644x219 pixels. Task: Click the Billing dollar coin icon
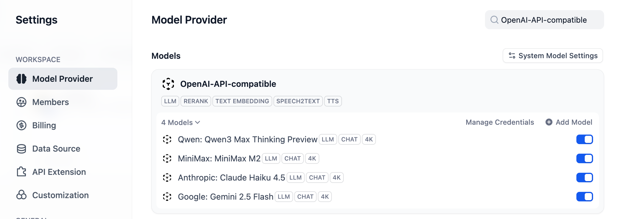[21, 125]
